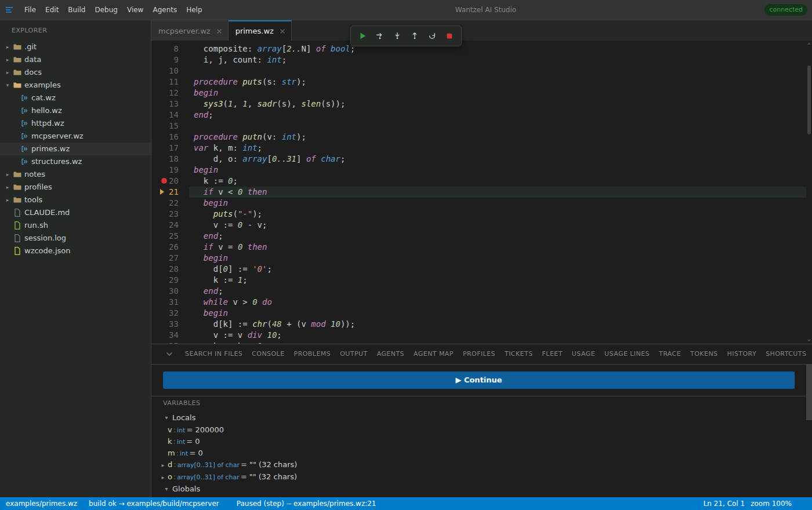Expand the data folder
Viewport: 812px width, 510px height.
pos(8,60)
